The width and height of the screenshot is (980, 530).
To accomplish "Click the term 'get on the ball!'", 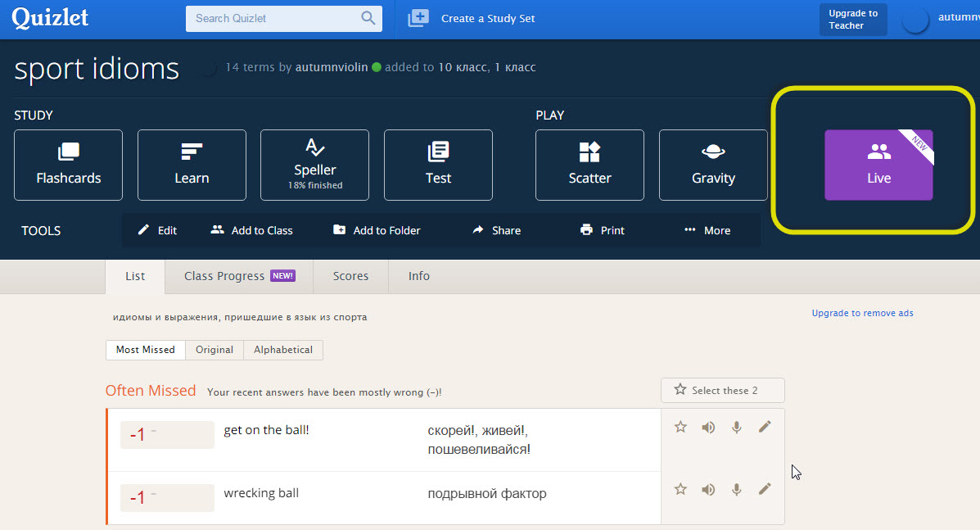I will [x=266, y=430].
